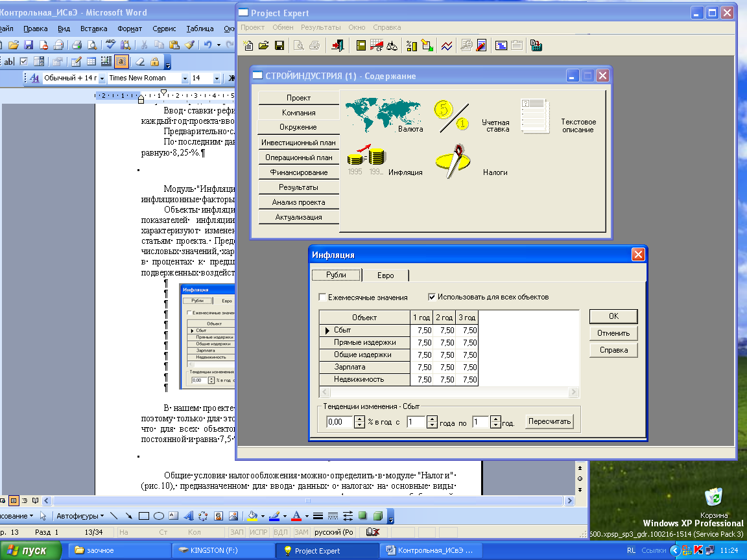747x560 pixels.
Task: Open the Проект menu in Project Expert
Action: pyautogui.click(x=252, y=27)
